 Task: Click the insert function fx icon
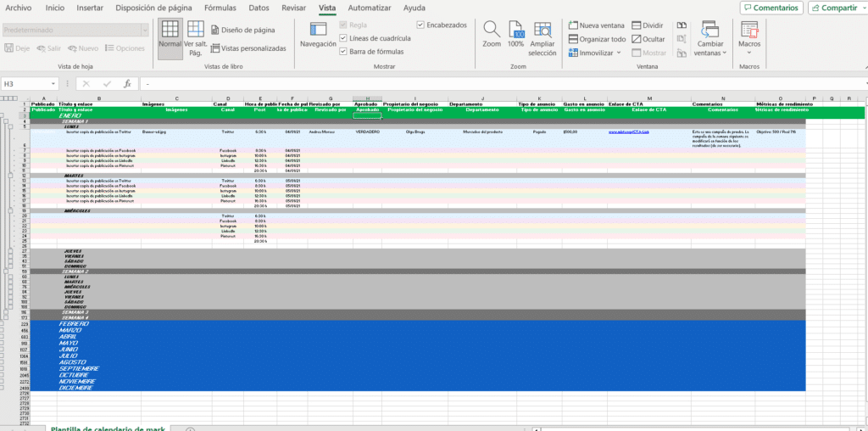(127, 84)
